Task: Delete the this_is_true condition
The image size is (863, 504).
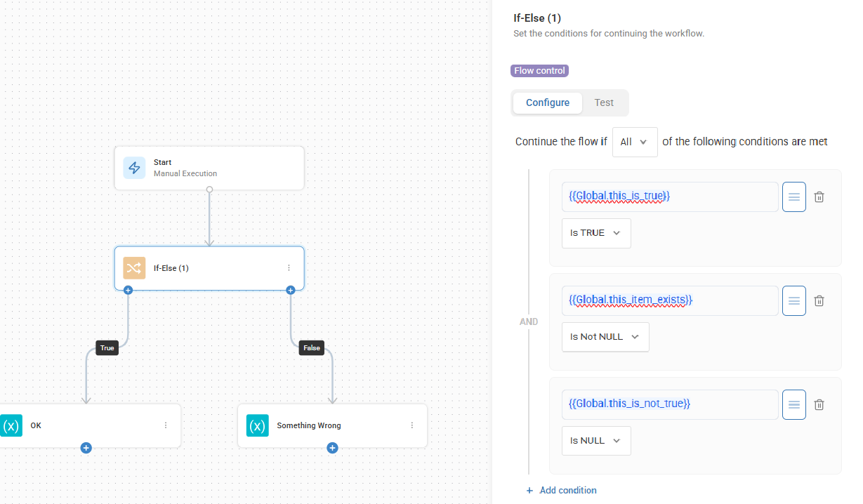Action: 819,197
